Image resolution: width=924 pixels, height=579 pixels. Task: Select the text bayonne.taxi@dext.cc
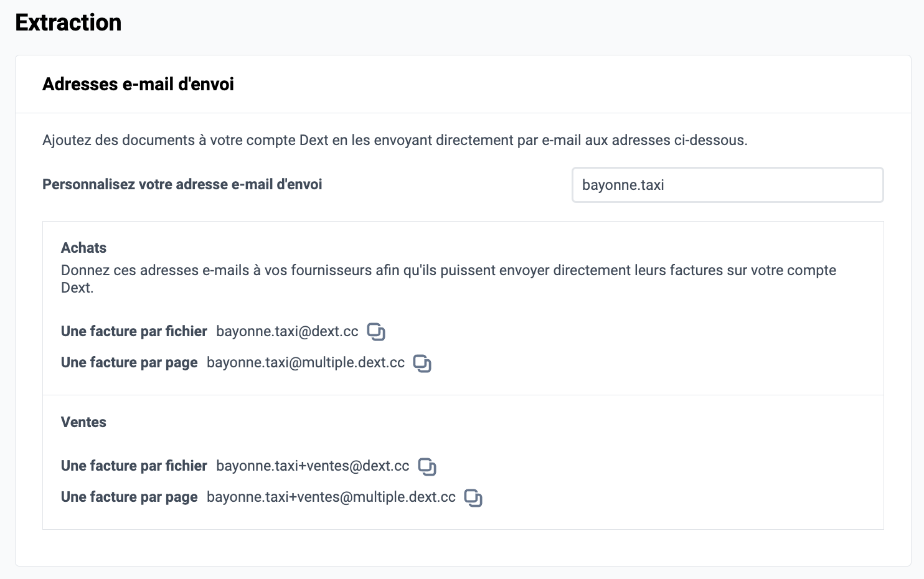point(287,331)
